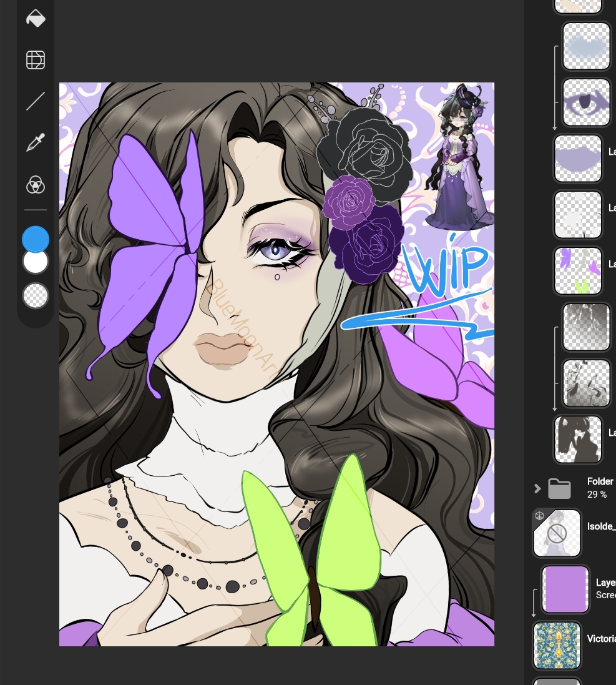
Task: Click the cube badge on Isolde_ layer
Action: 539,516
